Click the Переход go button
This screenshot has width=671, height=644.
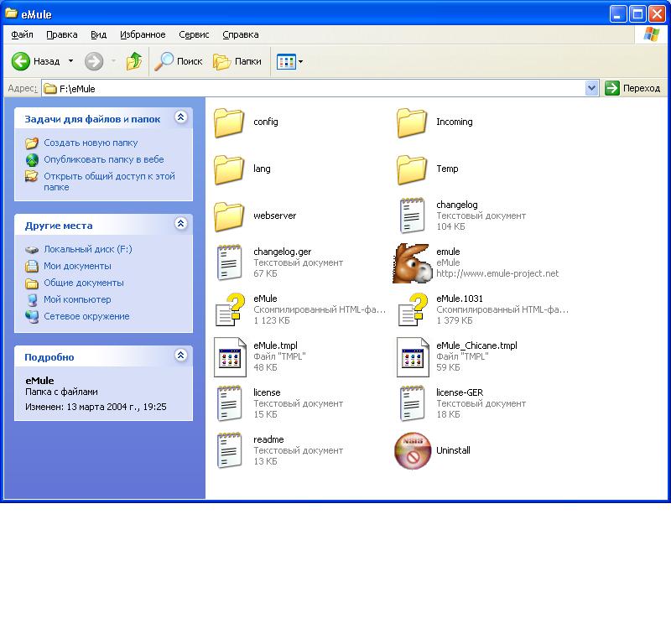pyautogui.click(x=632, y=88)
